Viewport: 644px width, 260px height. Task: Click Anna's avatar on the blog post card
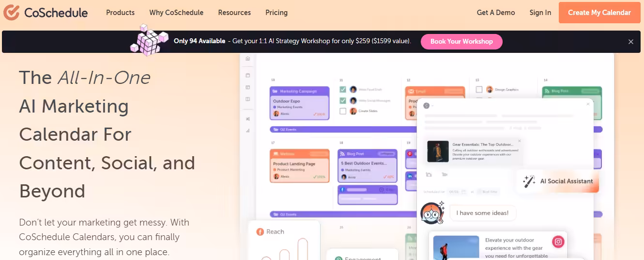point(344,177)
